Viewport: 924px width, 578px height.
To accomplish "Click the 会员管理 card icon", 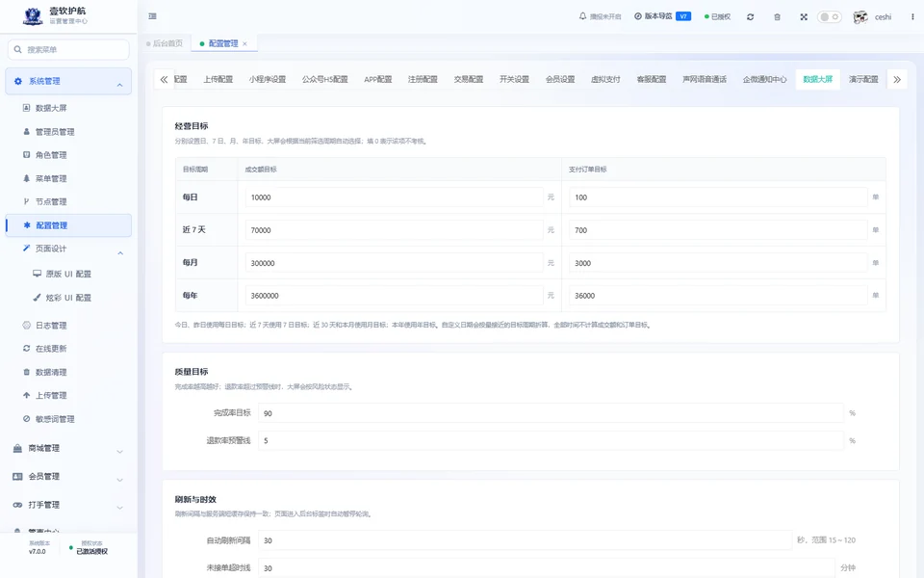I will 17,477.
